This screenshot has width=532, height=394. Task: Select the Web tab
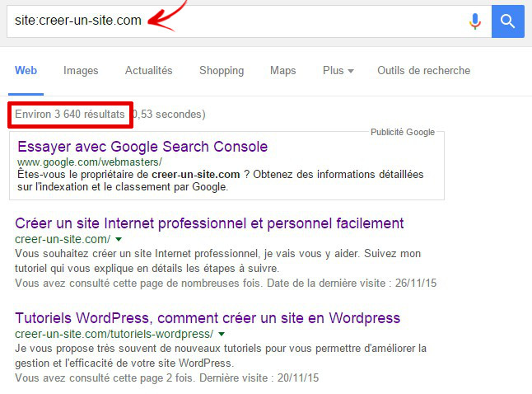pyautogui.click(x=26, y=70)
